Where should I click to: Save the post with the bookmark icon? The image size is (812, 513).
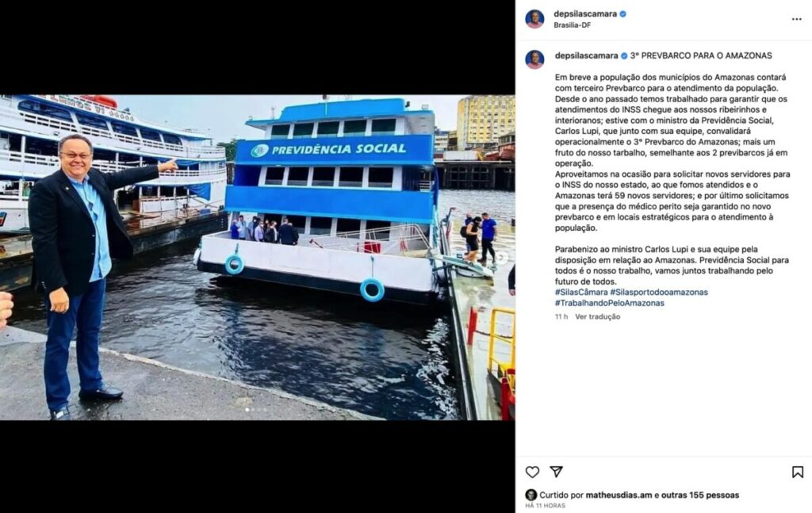[798, 472]
